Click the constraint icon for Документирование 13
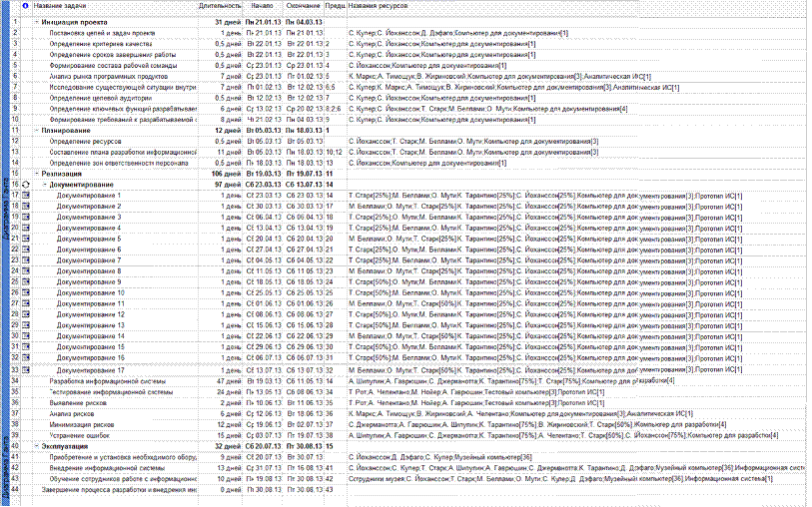The image size is (812, 507). [x=26, y=325]
